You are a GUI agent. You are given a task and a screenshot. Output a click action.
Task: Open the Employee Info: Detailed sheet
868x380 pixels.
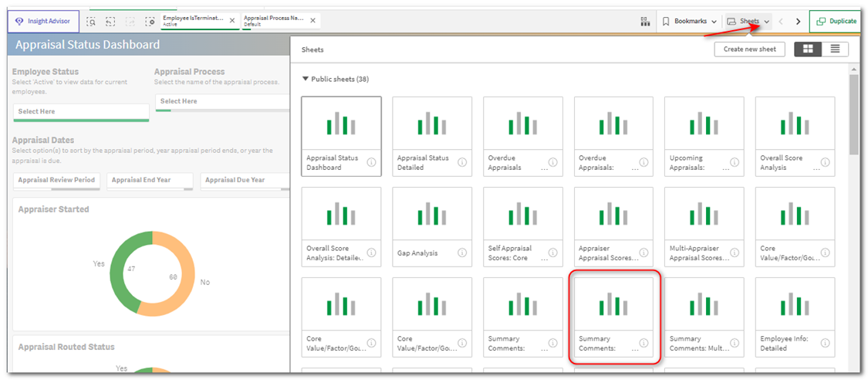coord(795,317)
